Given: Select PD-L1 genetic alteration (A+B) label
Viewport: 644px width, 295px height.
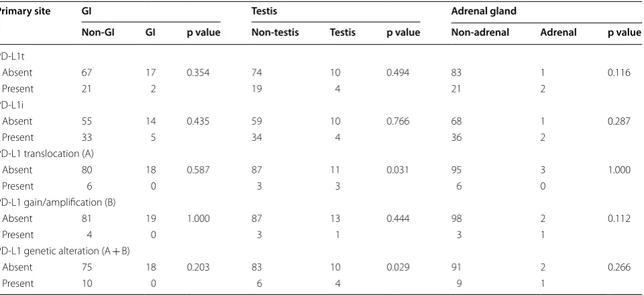Looking at the screenshot, I should click(65, 251).
